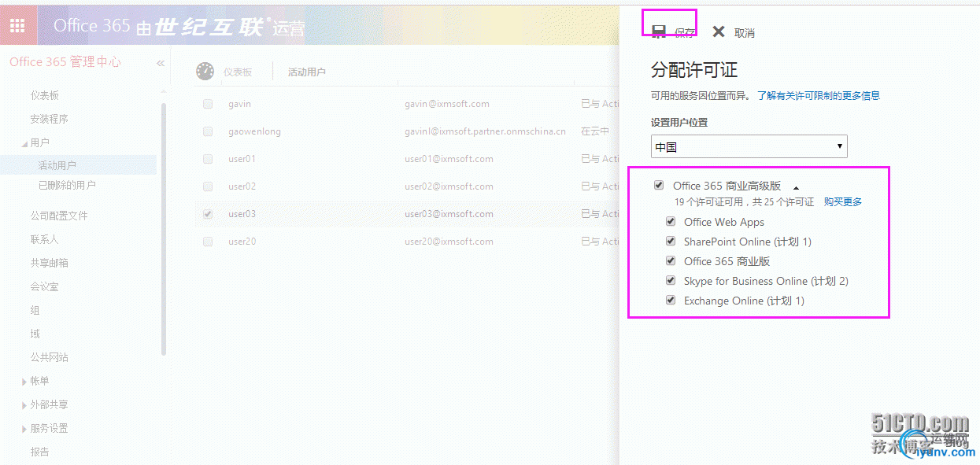Screen dimensions: 980x465
Task: Tick the user02 row checkbox
Action: click(208, 186)
